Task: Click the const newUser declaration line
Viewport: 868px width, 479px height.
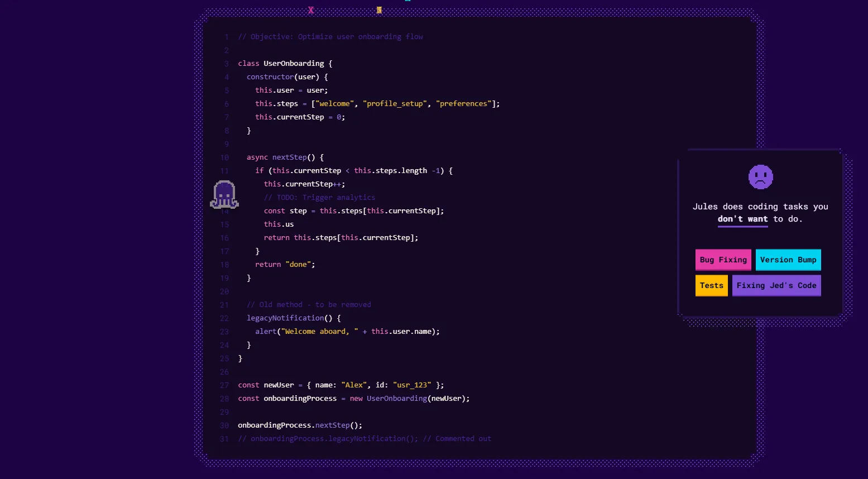Action: [341, 385]
